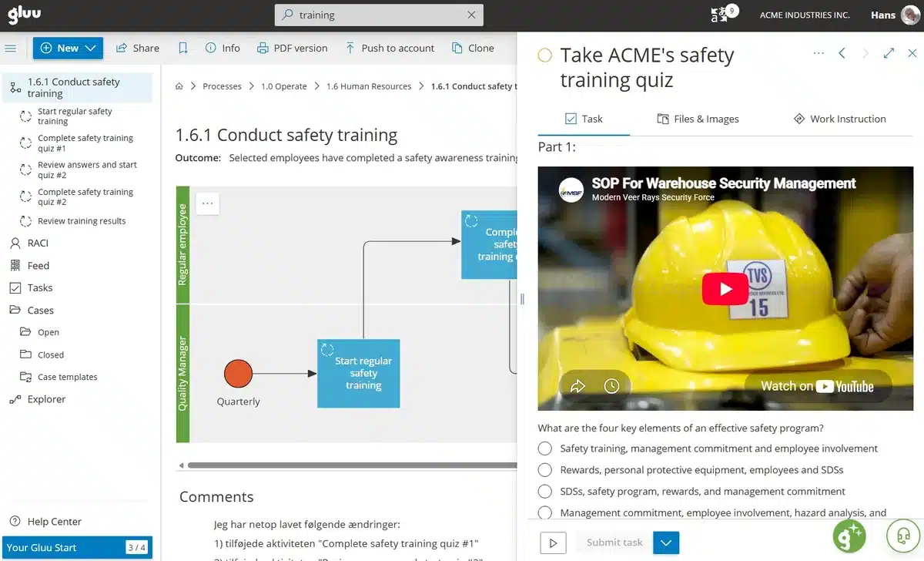Select 'SDSs, safety program, rewards' answer
This screenshot has width=924, height=561.
tap(545, 492)
